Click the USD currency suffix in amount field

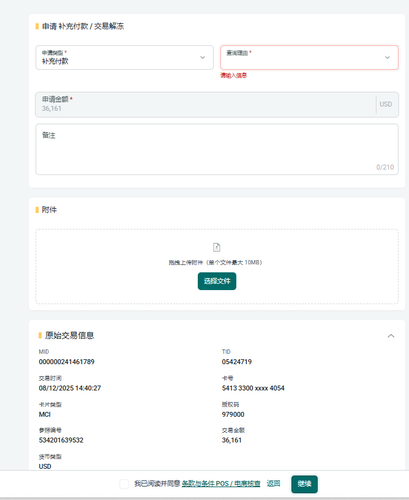point(386,104)
